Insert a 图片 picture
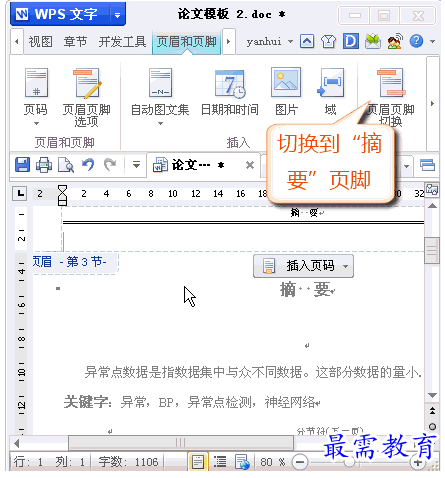Screen dimensions: 445x478 point(286,92)
